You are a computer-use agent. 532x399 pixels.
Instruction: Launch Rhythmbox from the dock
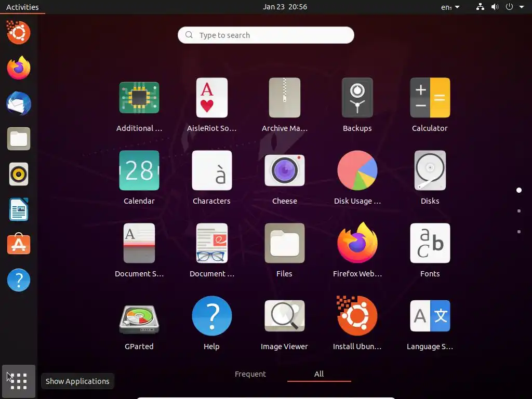point(19,174)
